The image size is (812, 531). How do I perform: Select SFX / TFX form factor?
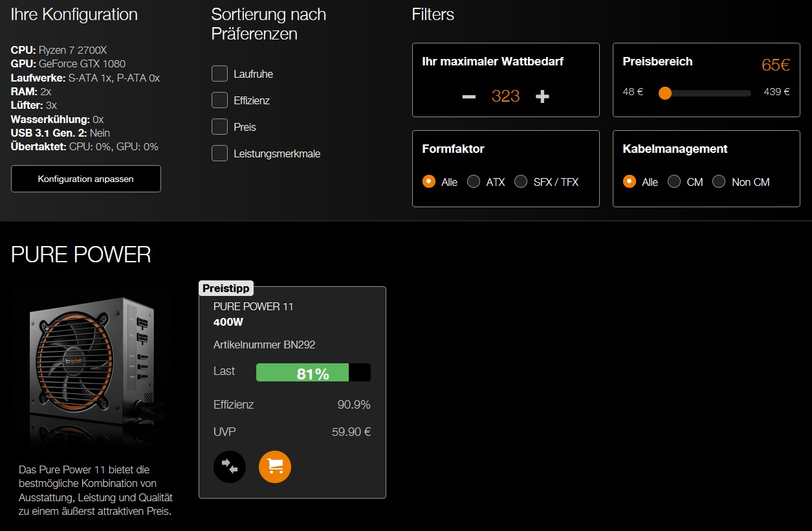pyautogui.click(x=521, y=181)
